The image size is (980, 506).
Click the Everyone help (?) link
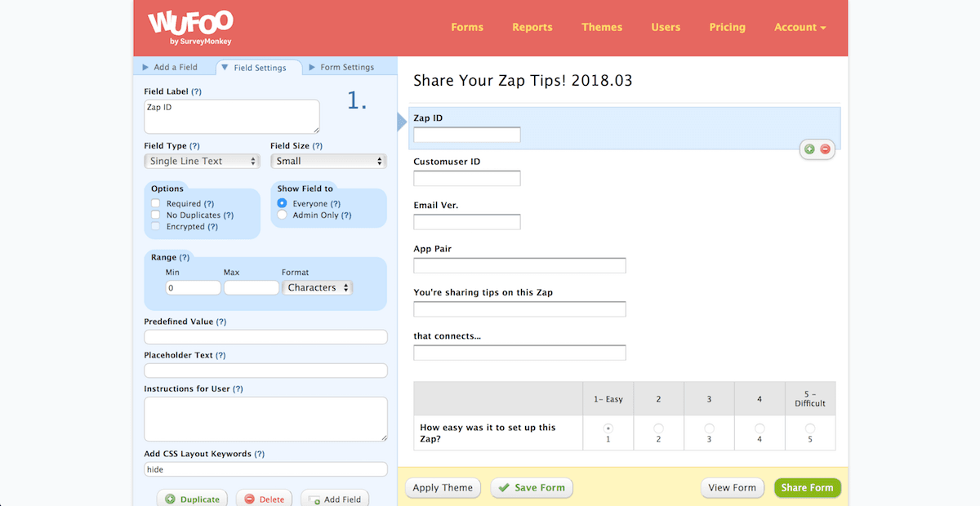pos(335,204)
